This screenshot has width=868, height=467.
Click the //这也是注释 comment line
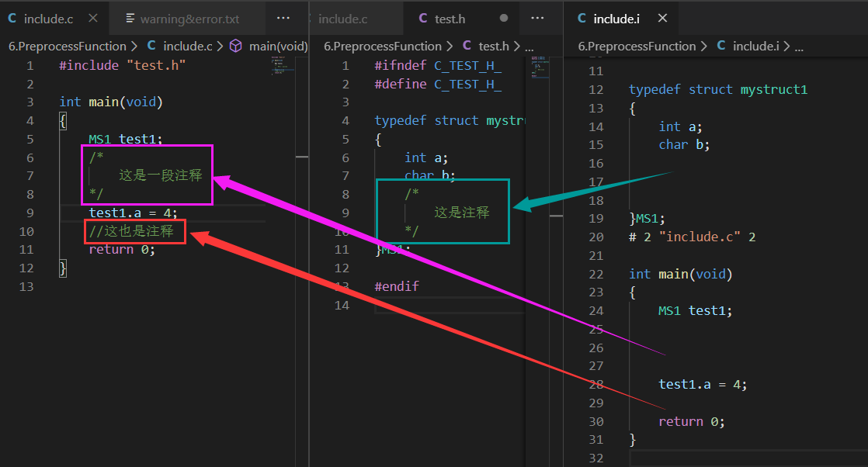click(x=131, y=231)
